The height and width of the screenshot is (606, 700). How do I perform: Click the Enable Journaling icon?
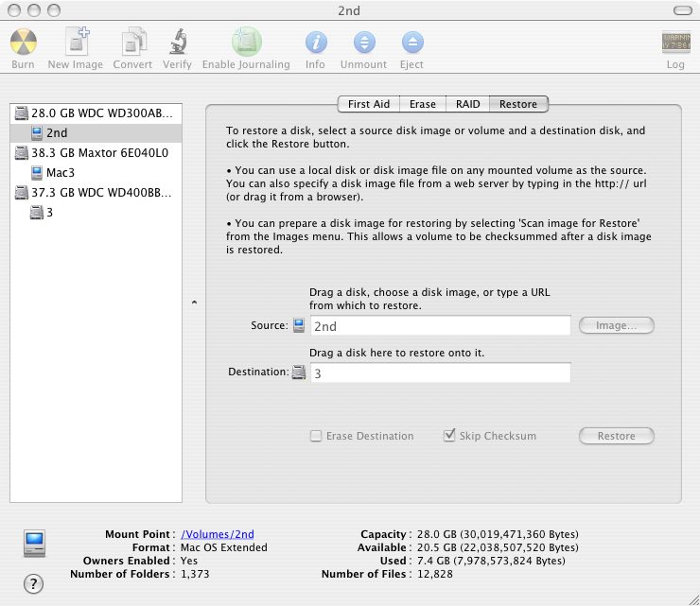click(247, 41)
